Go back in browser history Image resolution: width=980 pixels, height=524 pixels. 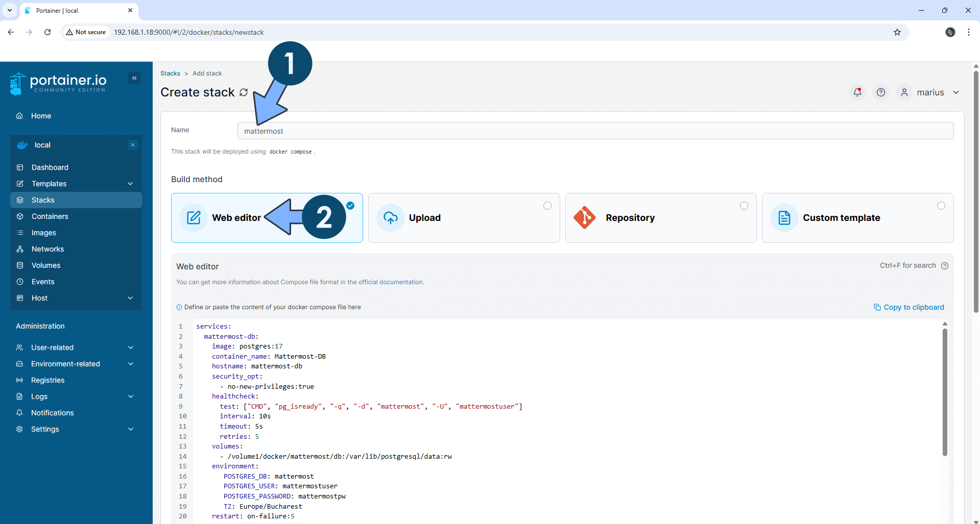coord(11,32)
